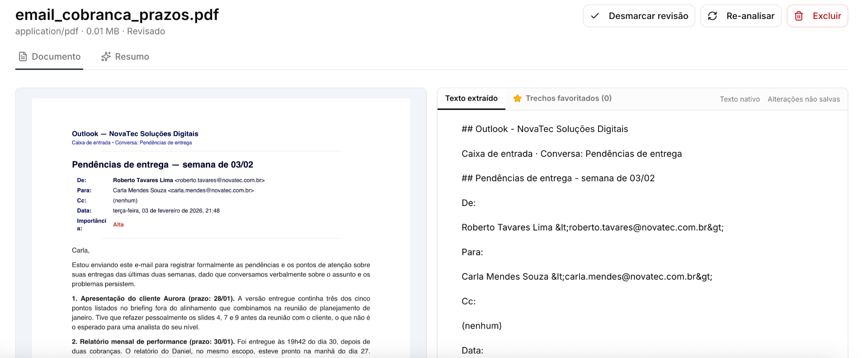This screenshot has width=868, height=358.
Task: Click extracted line with roberto.tavares@novatec.com.br
Action: click(x=592, y=227)
